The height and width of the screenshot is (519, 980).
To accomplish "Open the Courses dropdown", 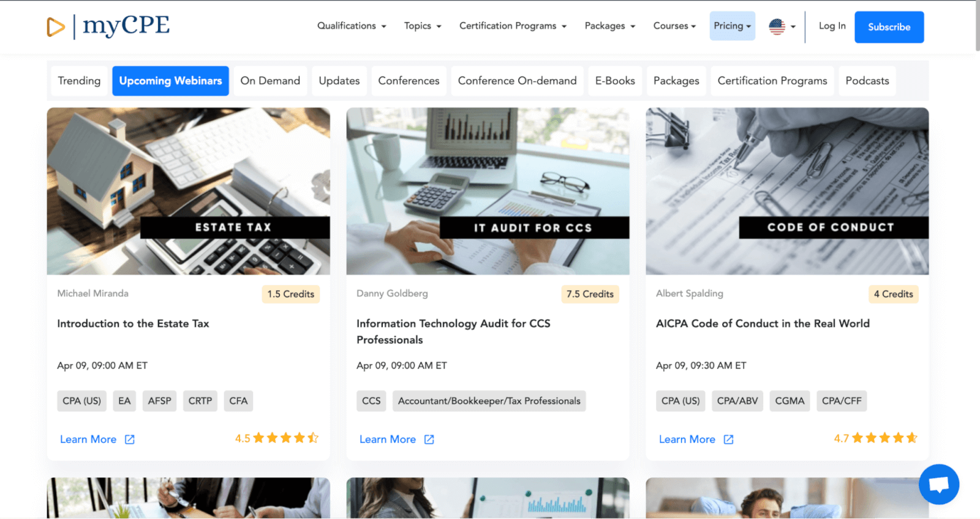I will coord(674,26).
